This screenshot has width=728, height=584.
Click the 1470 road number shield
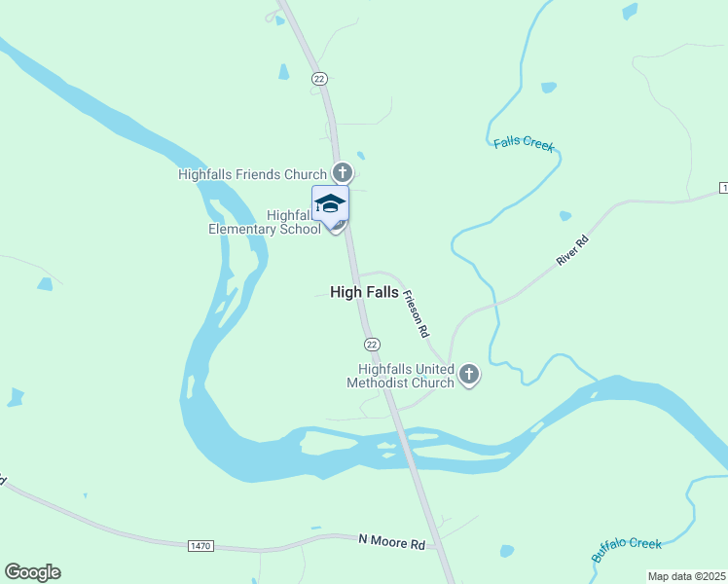pos(201,545)
